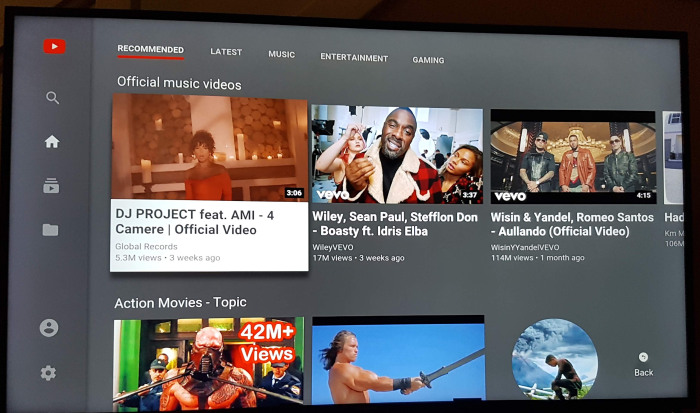
Task: Switch to Recommended tab
Action: [150, 50]
